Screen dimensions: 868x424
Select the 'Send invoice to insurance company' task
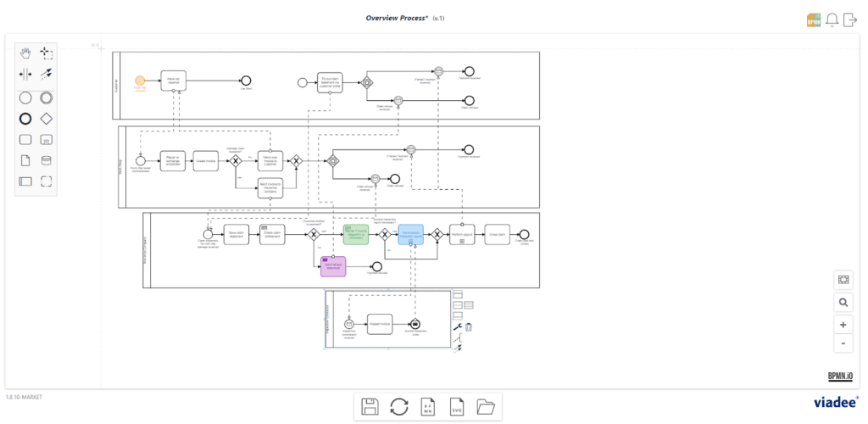[x=270, y=188]
